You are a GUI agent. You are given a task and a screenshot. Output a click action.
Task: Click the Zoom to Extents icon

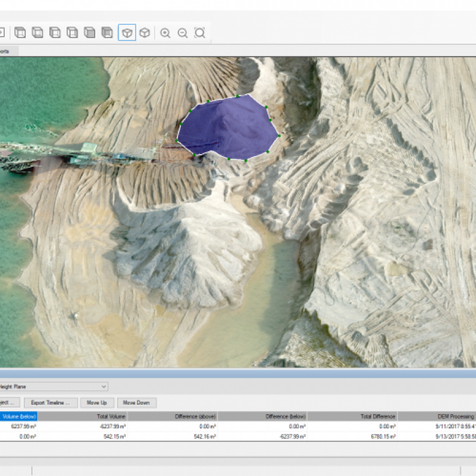(200, 33)
